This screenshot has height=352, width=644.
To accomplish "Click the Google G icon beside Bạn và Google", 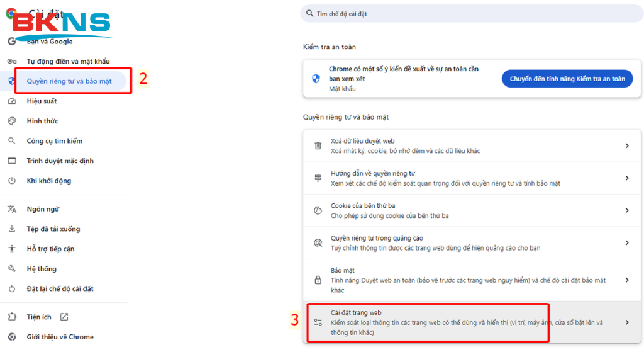I will coord(12,41).
